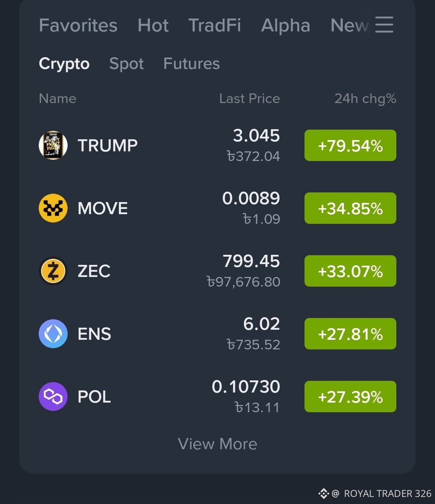Image resolution: width=435 pixels, height=504 pixels.
Task: Tap the ZEC coin icon
Action: coord(53,271)
